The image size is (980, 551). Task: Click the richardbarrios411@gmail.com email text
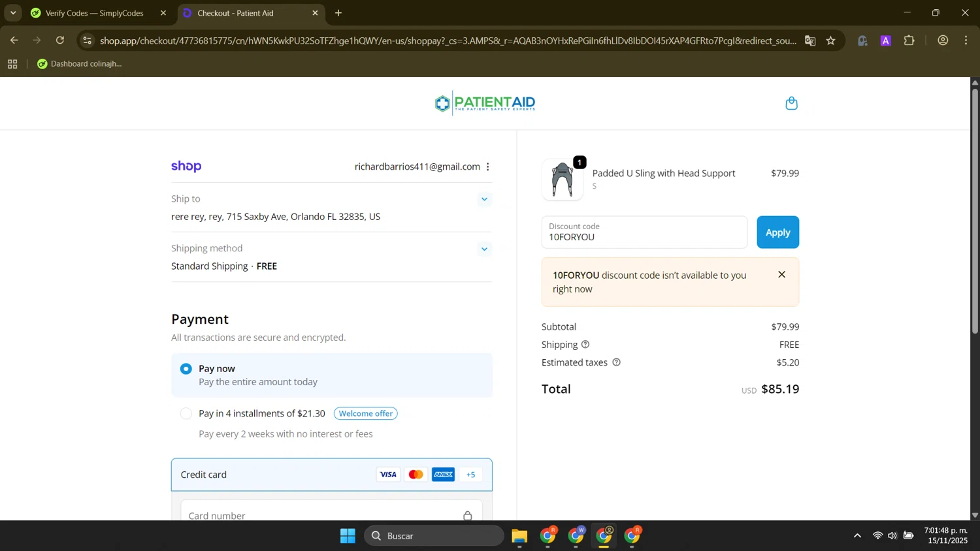(x=417, y=167)
